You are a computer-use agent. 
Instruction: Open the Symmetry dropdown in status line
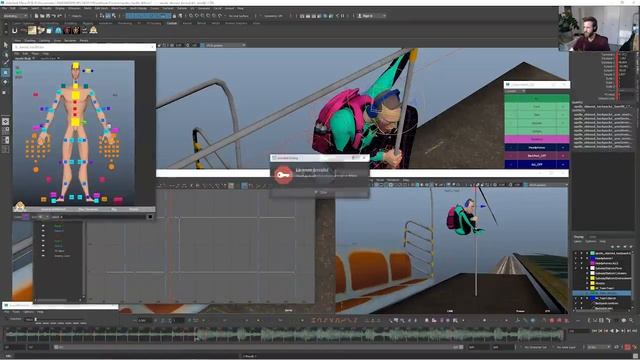click(x=273, y=16)
